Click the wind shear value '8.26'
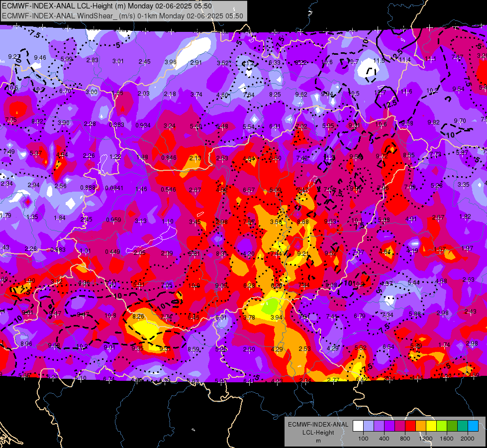Screen dimensions: 487x448 click(x=138, y=316)
